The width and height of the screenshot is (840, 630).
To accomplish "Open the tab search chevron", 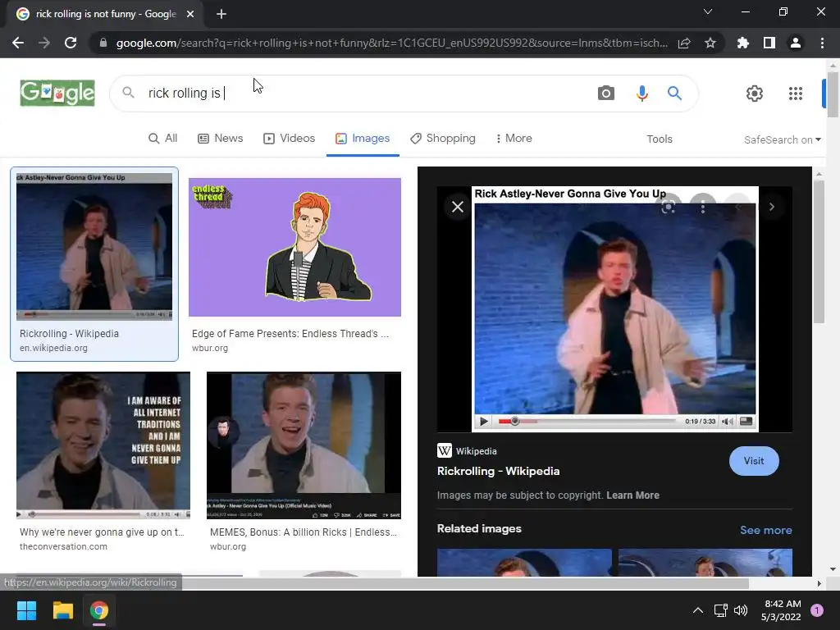I will coord(708,11).
